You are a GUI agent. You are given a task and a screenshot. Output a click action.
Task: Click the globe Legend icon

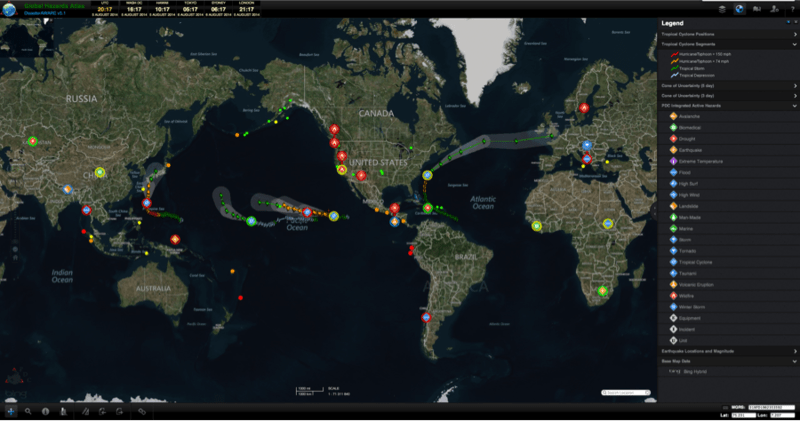(x=739, y=9)
